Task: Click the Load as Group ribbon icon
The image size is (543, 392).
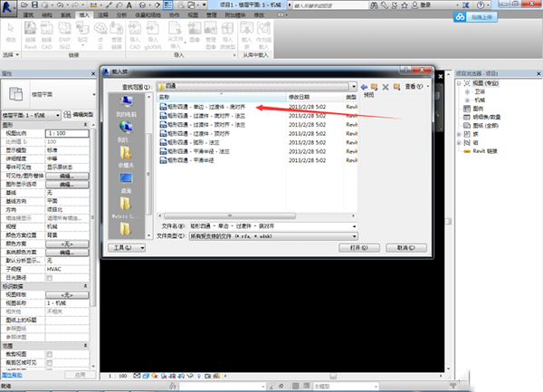Action: click(x=263, y=35)
